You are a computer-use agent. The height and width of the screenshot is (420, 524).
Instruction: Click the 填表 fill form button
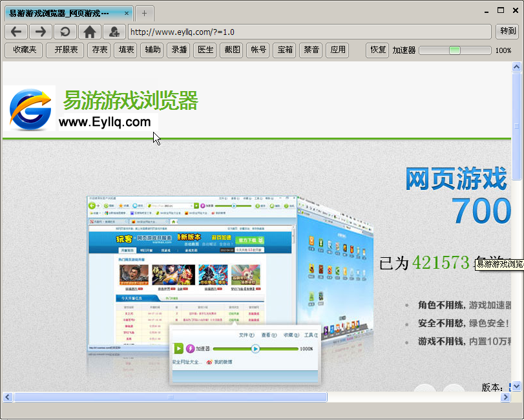125,50
